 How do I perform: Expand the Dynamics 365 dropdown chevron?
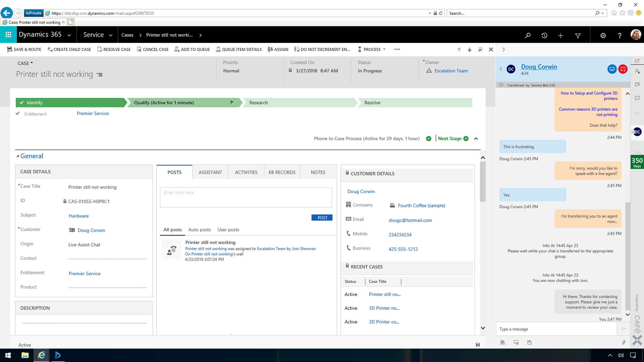69,35
